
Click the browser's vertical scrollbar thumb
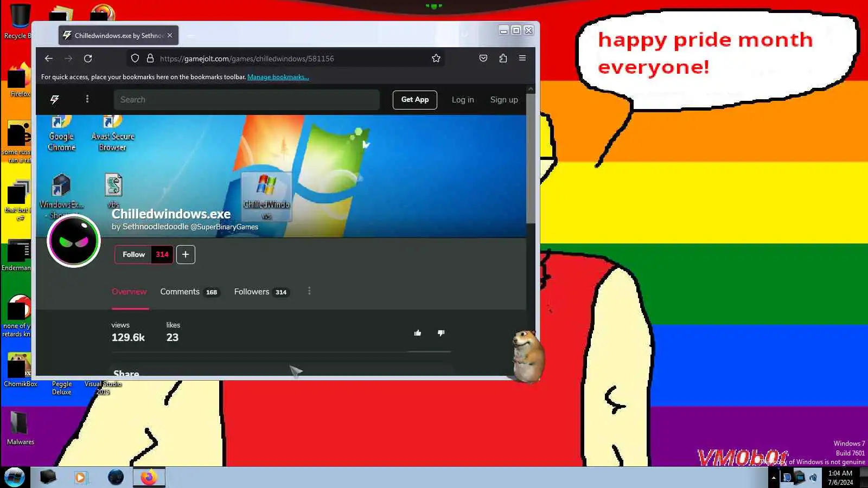pos(531,158)
